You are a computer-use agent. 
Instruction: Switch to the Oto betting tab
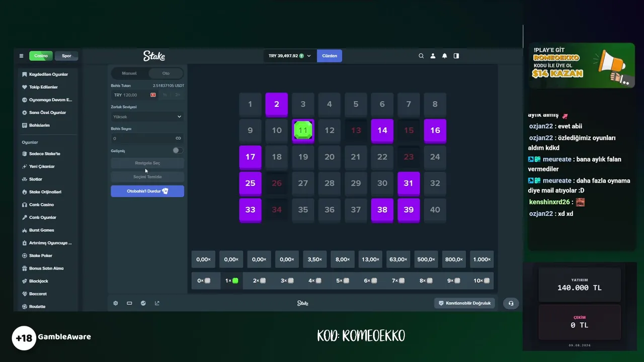[x=166, y=73]
